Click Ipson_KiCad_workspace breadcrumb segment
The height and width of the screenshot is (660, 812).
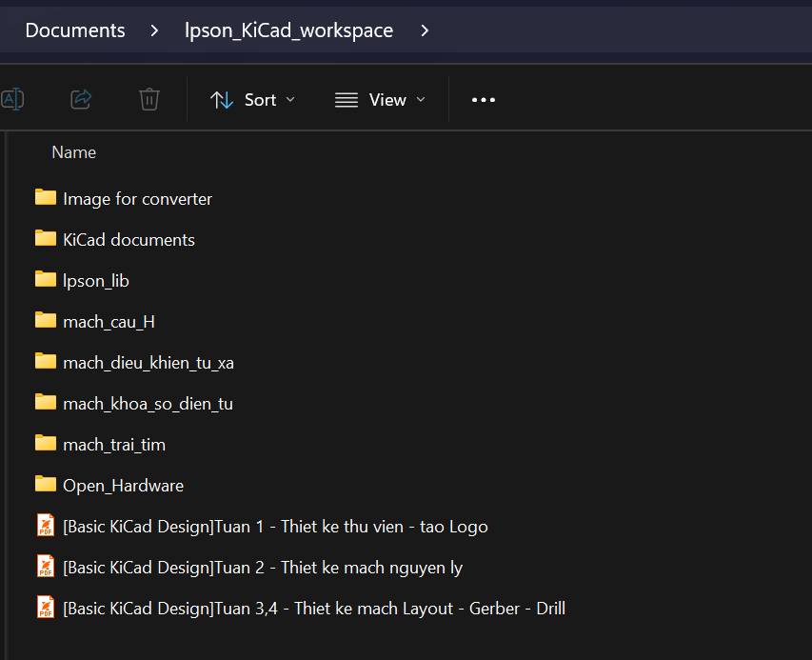(288, 30)
